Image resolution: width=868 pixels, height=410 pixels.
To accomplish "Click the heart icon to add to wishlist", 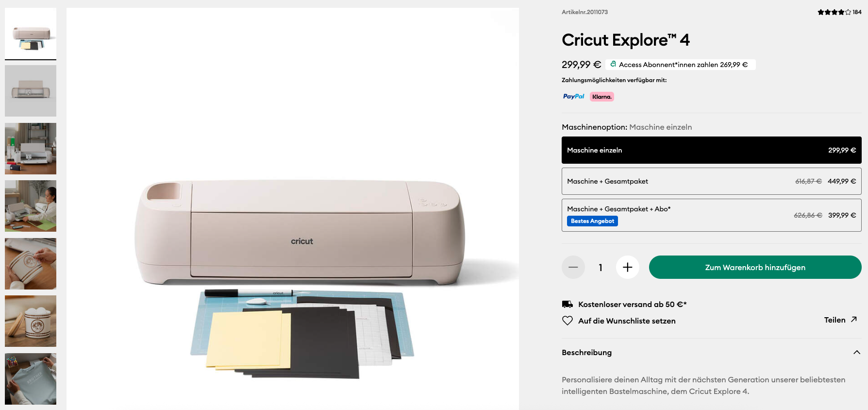I will (x=567, y=321).
